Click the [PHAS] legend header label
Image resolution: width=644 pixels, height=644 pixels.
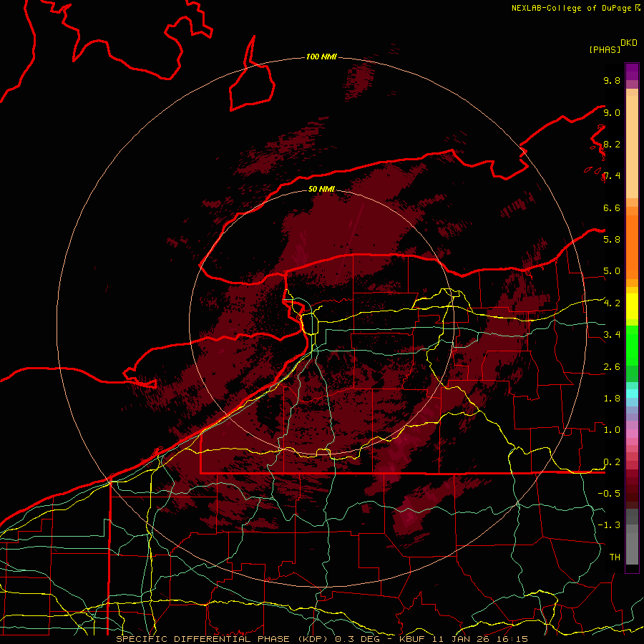point(605,49)
